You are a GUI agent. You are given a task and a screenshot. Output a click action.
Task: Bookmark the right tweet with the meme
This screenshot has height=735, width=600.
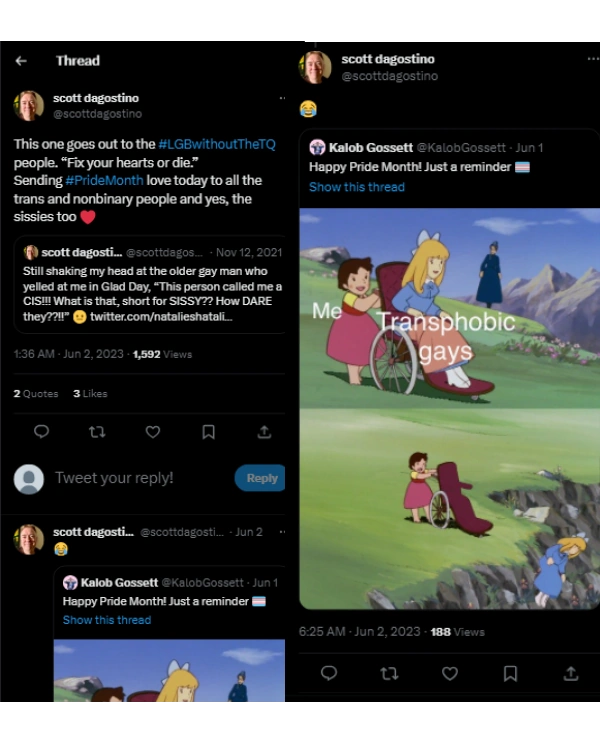(x=510, y=674)
